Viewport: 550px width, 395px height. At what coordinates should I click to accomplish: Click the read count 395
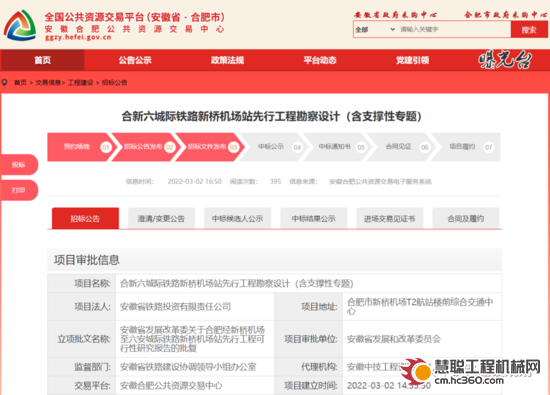click(275, 181)
